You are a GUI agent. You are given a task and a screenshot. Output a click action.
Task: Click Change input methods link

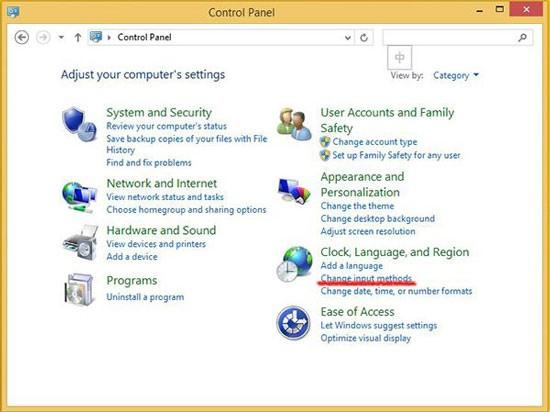tap(366, 278)
